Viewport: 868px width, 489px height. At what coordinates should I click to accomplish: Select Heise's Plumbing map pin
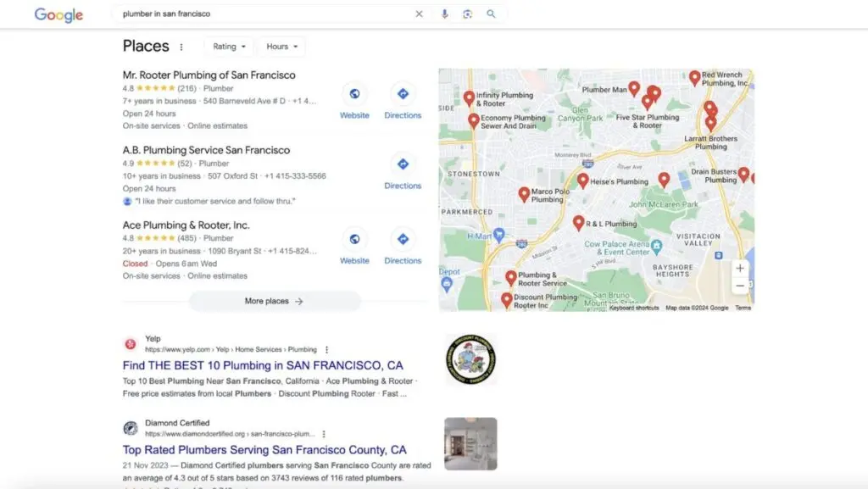pos(583,180)
